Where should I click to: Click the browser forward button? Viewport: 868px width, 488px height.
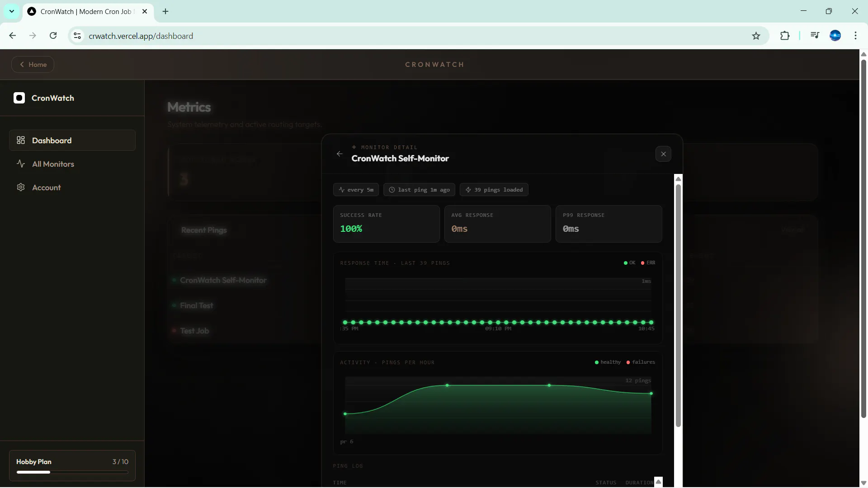click(x=33, y=36)
